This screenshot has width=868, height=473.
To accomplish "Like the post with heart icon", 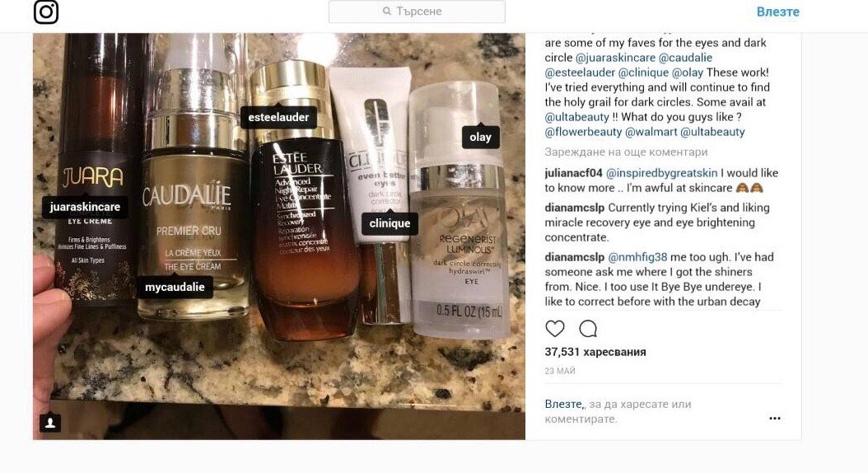I will (555, 329).
